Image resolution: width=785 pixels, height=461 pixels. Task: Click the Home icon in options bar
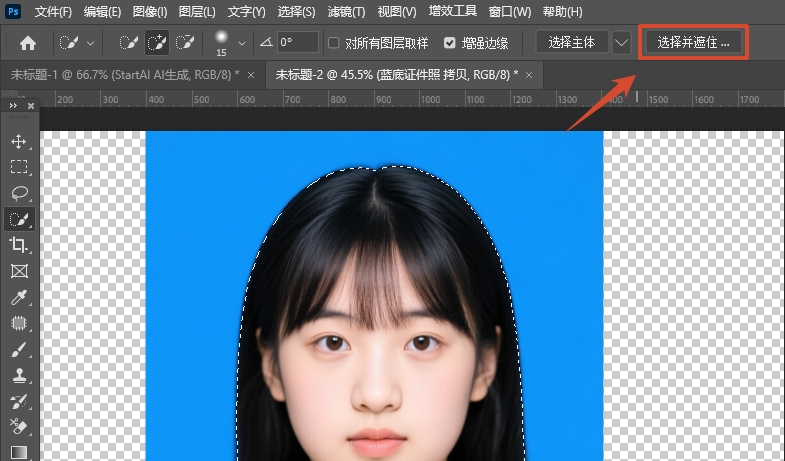click(28, 43)
